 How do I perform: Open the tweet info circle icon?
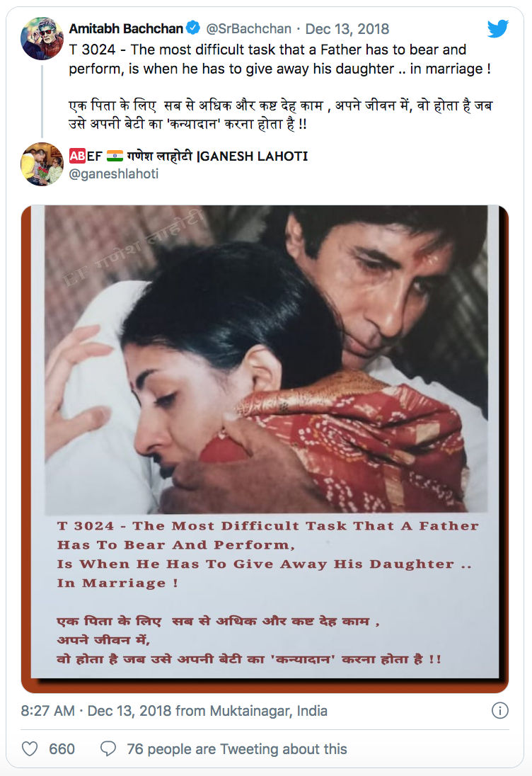point(500,711)
